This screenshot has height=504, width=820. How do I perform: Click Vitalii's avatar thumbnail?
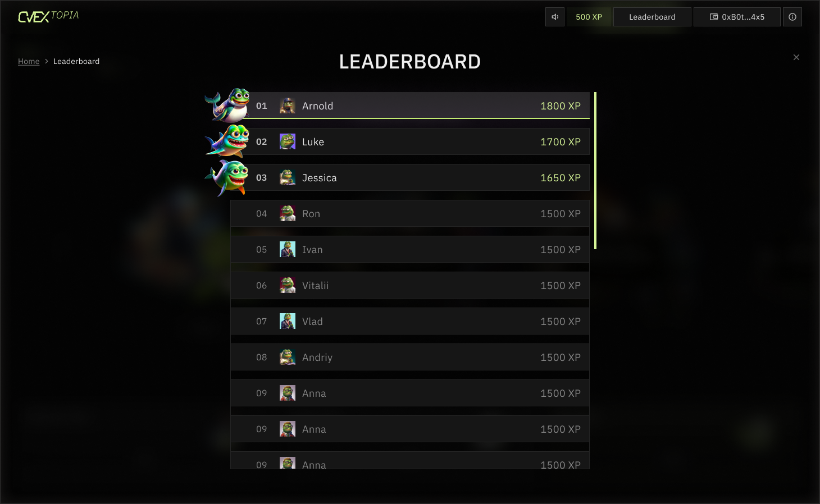point(288,285)
